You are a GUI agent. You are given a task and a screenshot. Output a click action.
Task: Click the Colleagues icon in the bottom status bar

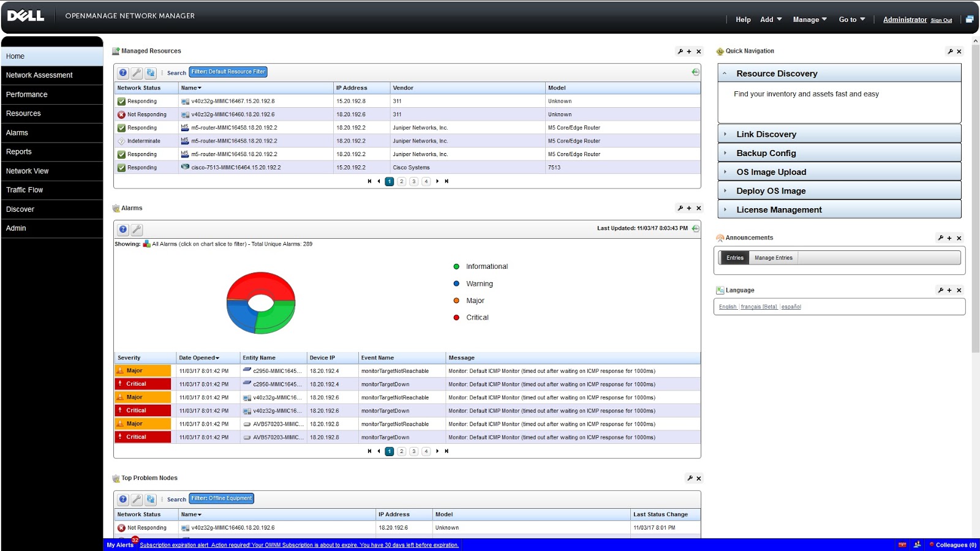point(932,544)
